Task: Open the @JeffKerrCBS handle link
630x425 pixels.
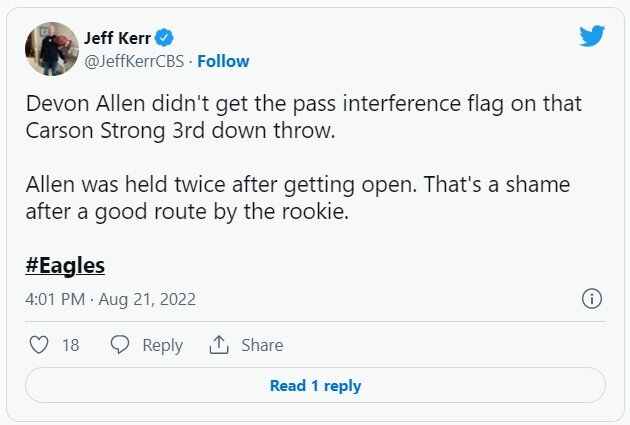Action: pos(138,61)
